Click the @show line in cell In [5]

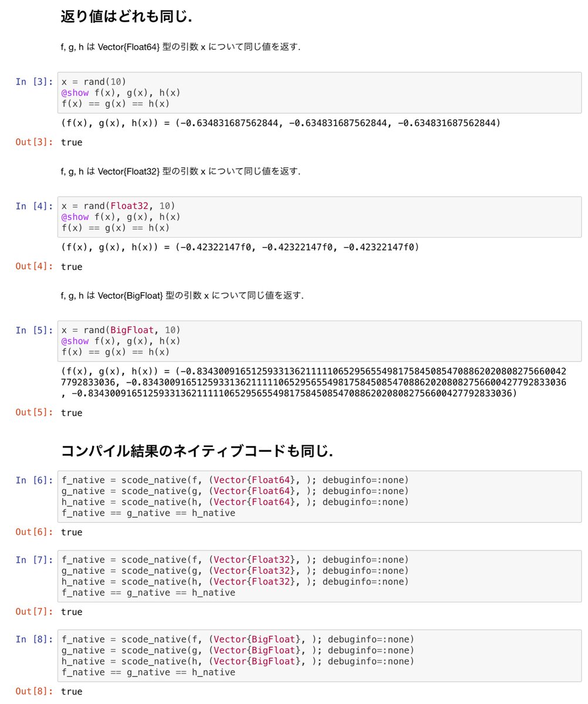[x=121, y=341]
